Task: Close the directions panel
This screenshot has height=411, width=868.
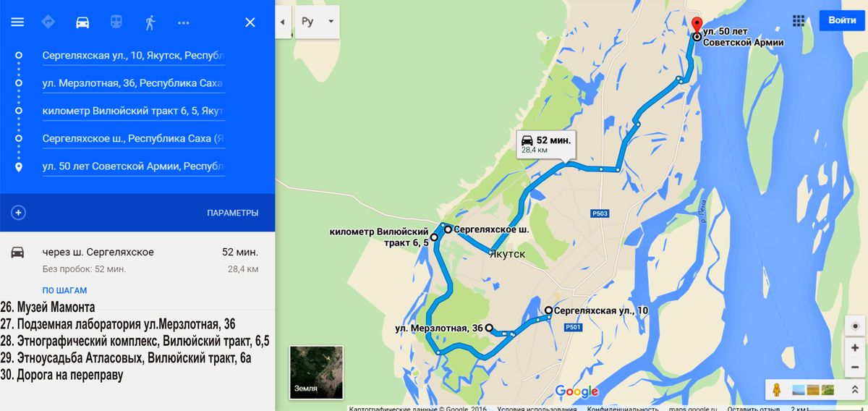Action: (250, 22)
